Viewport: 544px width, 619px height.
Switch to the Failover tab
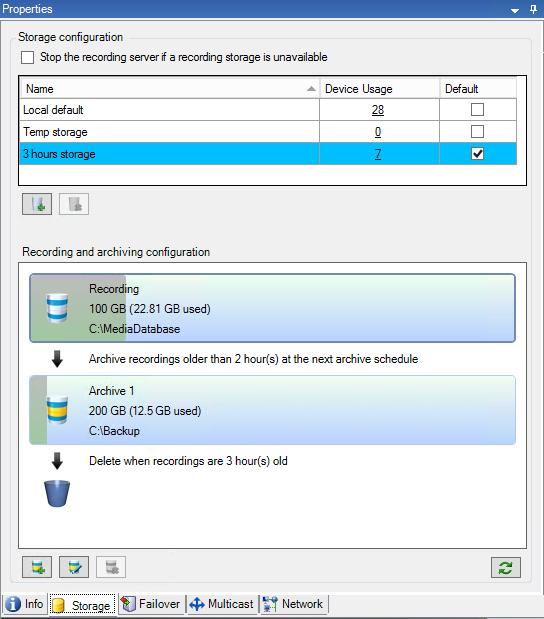[x=152, y=604]
